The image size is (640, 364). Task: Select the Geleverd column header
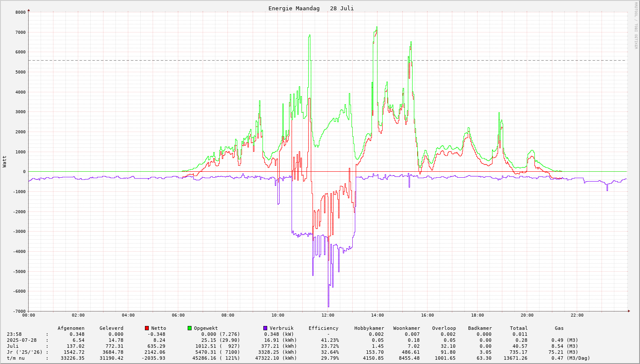click(x=111, y=328)
